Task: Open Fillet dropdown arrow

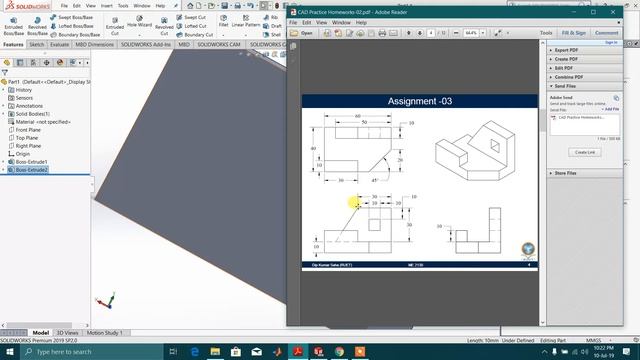Action: pos(223,35)
